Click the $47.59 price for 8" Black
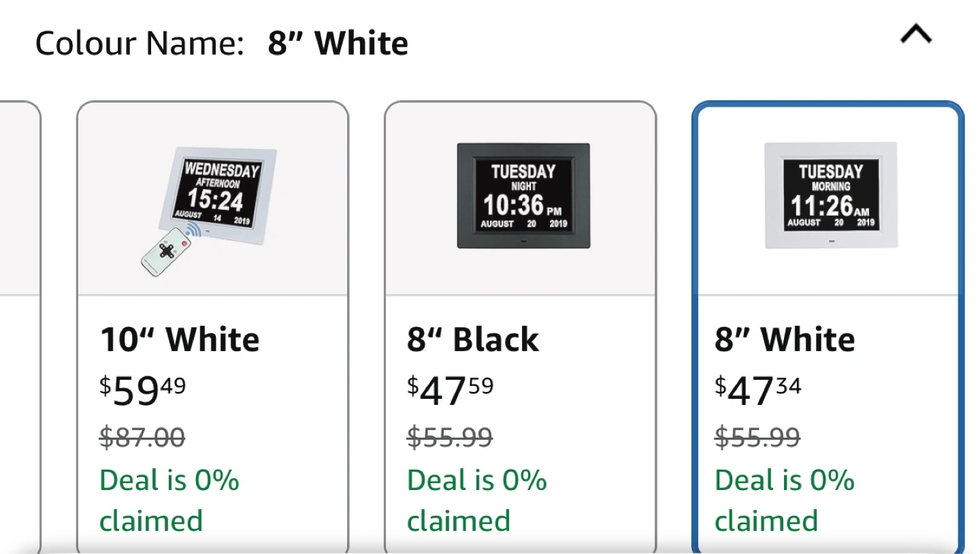The height and width of the screenshot is (554, 980). tap(451, 389)
